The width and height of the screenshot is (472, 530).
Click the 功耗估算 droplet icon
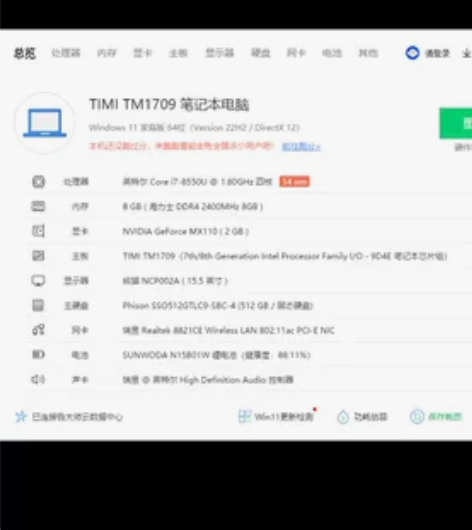pos(343,417)
